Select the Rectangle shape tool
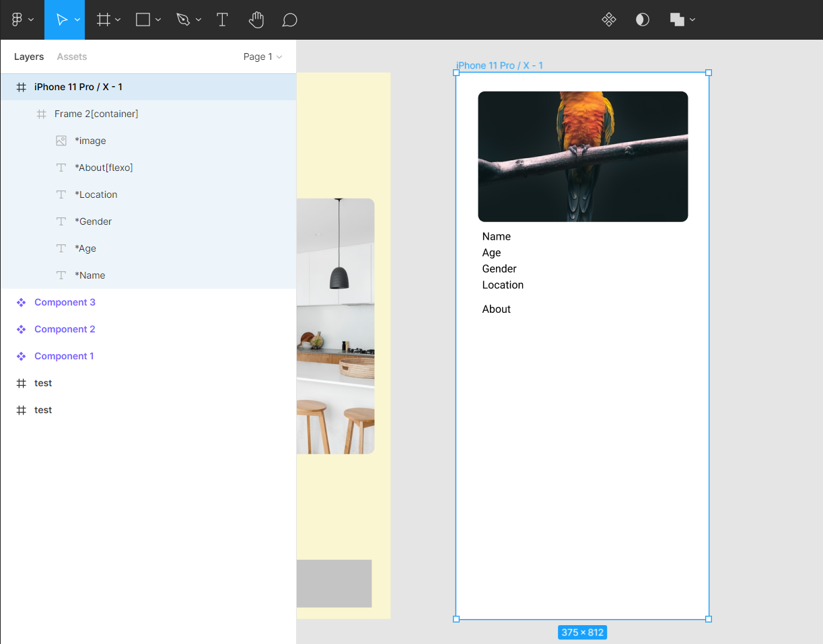The width and height of the screenshot is (823, 644). click(143, 20)
